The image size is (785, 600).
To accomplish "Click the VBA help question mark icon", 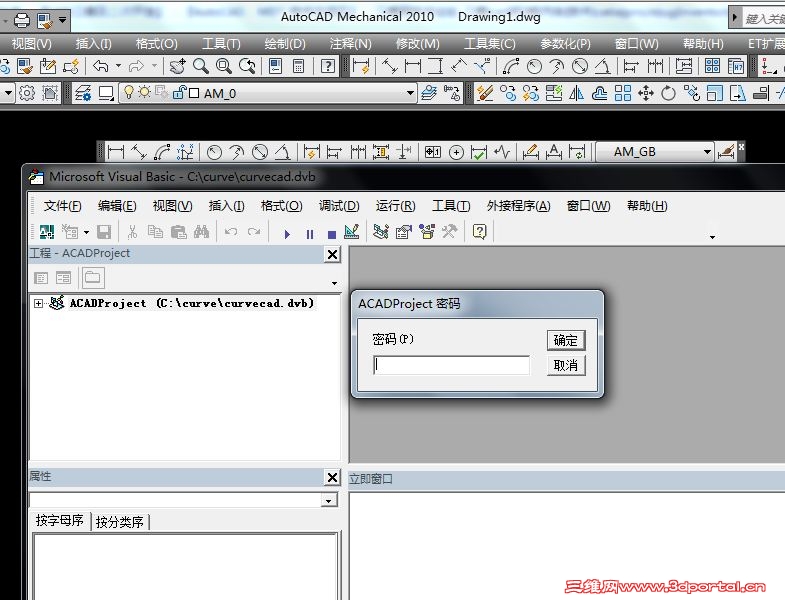I will click(x=480, y=231).
